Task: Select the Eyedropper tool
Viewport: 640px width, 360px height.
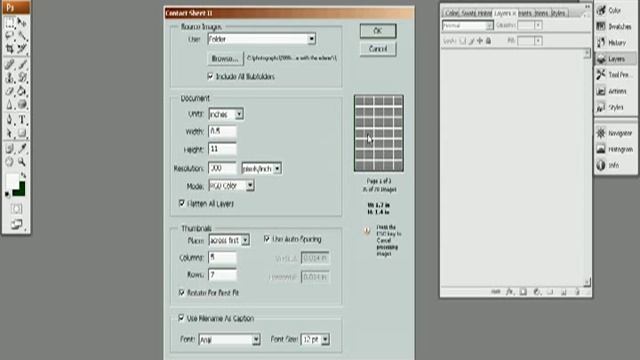Action: pos(22,149)
